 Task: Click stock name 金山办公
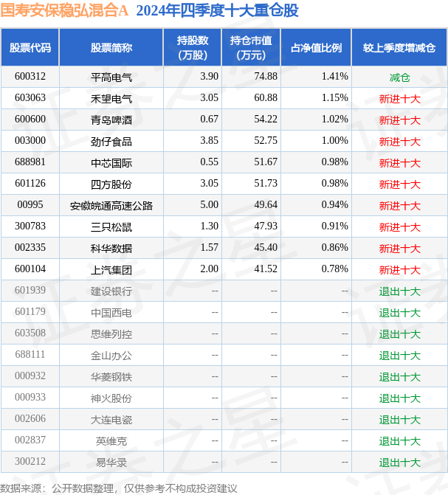[x=111, y=356]
